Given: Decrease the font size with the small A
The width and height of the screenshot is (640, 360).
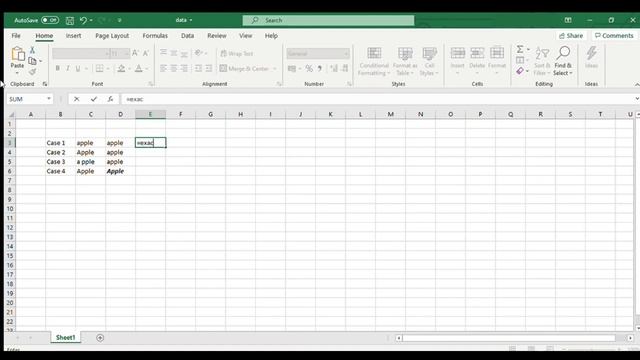Looking at the screenshot, I should point(146,53).
